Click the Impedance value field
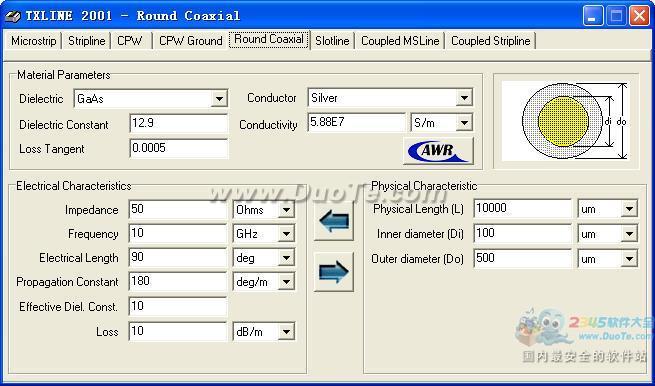 click(178, 209)
